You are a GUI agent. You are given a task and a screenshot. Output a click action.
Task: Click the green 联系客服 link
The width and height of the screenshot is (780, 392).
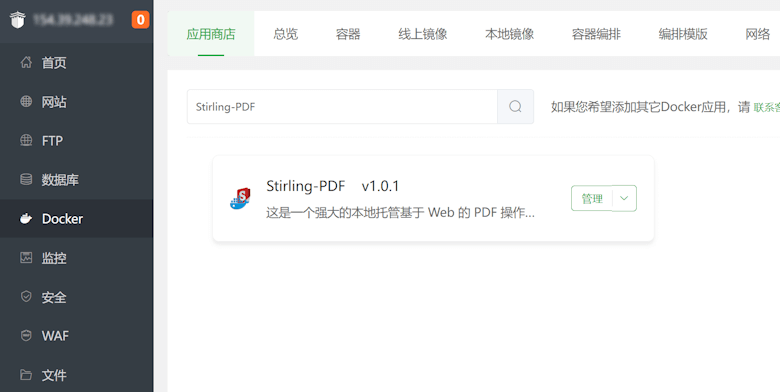[767, 107]
